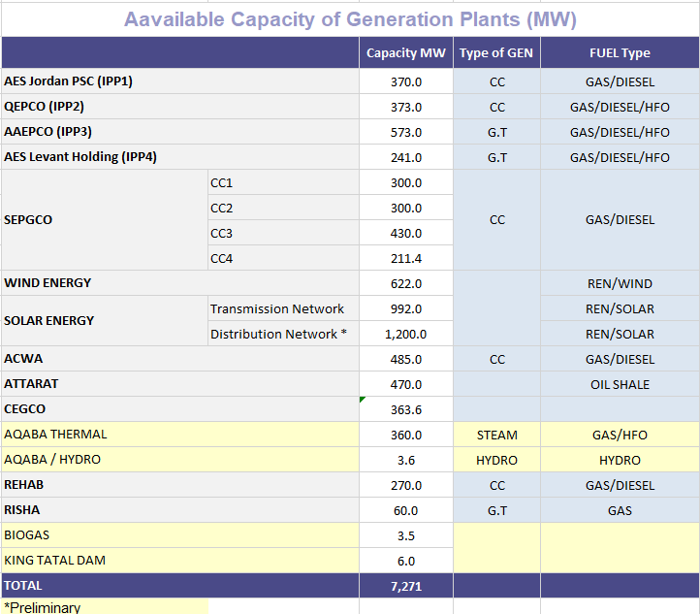The width and height of the screenshot is (700, 614).
Task: Select the capacity value 6.0
Action: [406, 561]
